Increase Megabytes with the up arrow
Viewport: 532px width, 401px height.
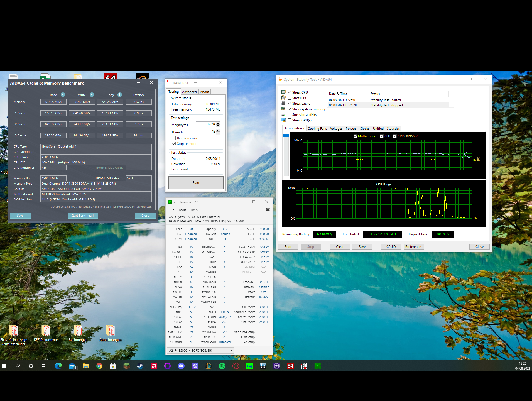[x=218, y=123]
